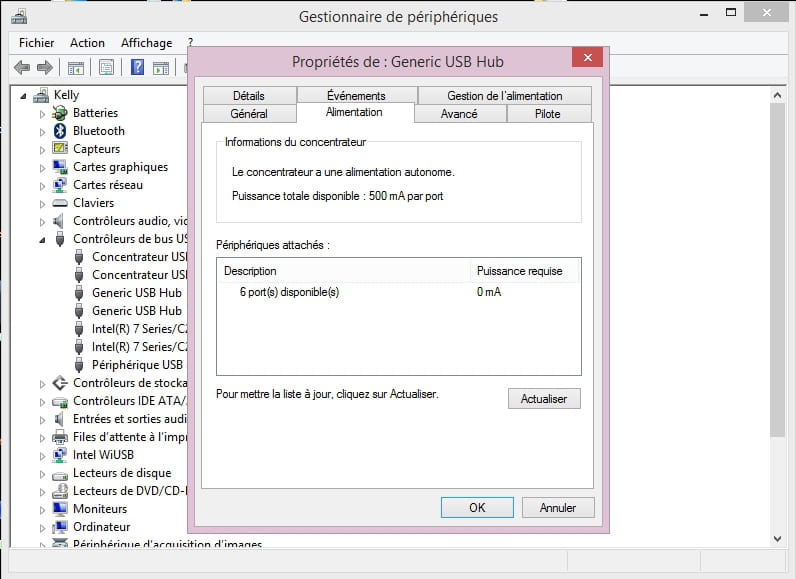Click the Annuler button
The height and width of the screenshot is (579, 796).
557,508
